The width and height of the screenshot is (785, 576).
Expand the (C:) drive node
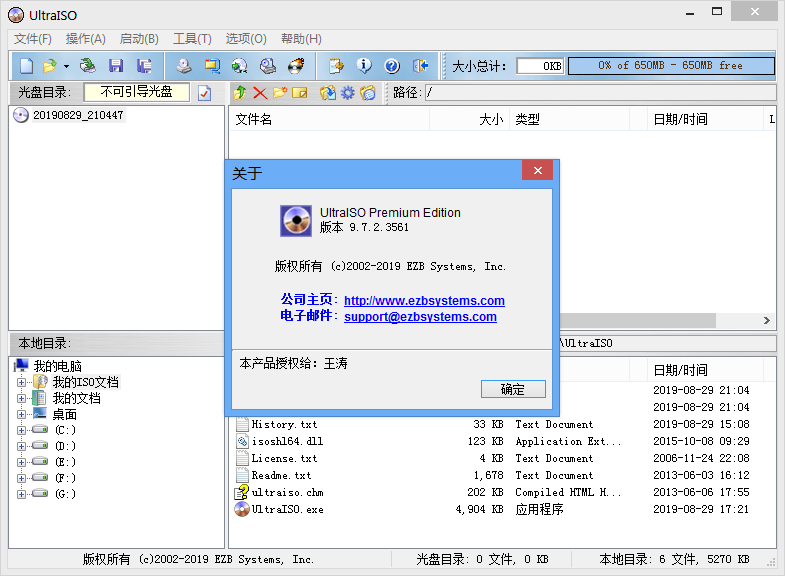coord(21,430)
